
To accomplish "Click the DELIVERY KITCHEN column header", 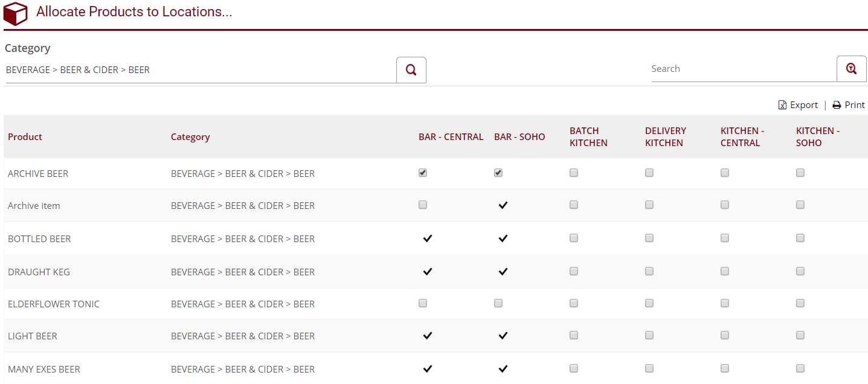I will [665, 137].
